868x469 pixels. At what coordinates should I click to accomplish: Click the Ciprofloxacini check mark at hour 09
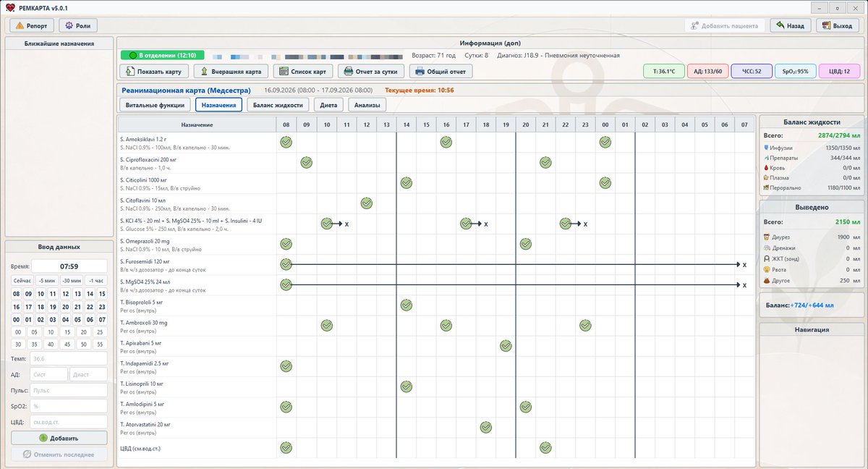pyautogui.click(x=306, y=162)
